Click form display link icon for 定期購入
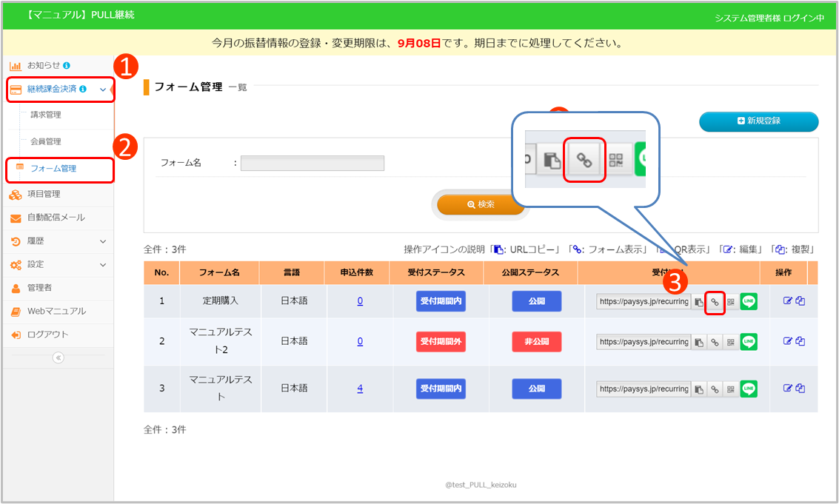Image resolution: width=839 pixels, height=504 pixels. pyautogui.click(x=715, y=302)
